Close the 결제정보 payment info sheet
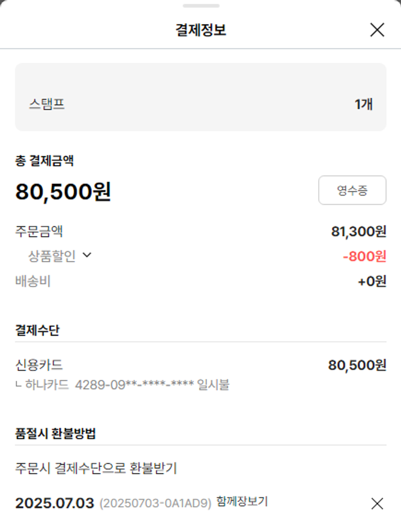Viewport: 401px width, 532px height. tap(377, 30)
